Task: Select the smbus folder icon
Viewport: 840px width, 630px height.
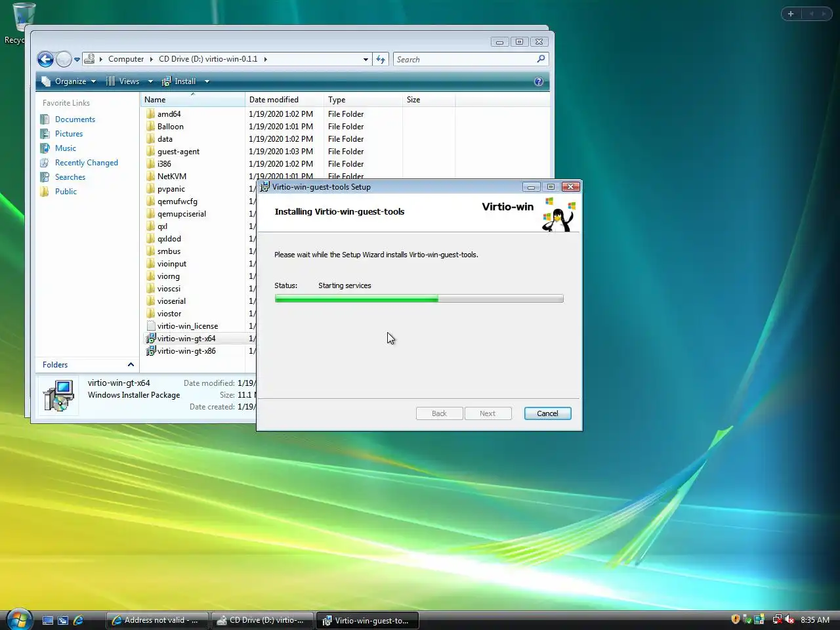Action: [150, 251]
